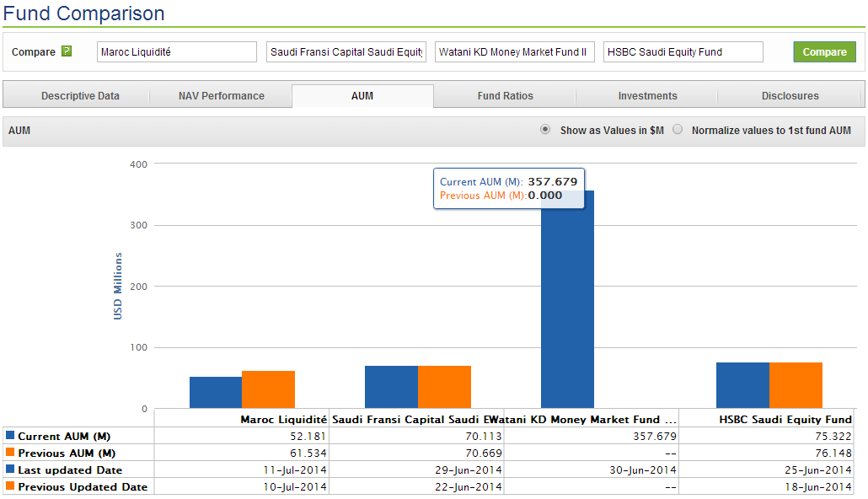
Task: Click the orange Previous AUM (M) legend swatch
Action: coord(10,452)
